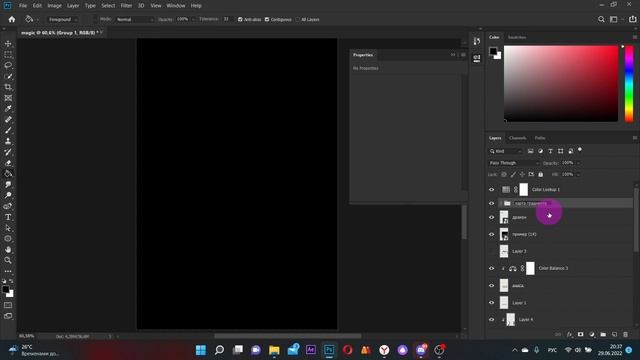The image size is (640, 360).
Task: Enable the All Layers checkbox
Action: 298,19
